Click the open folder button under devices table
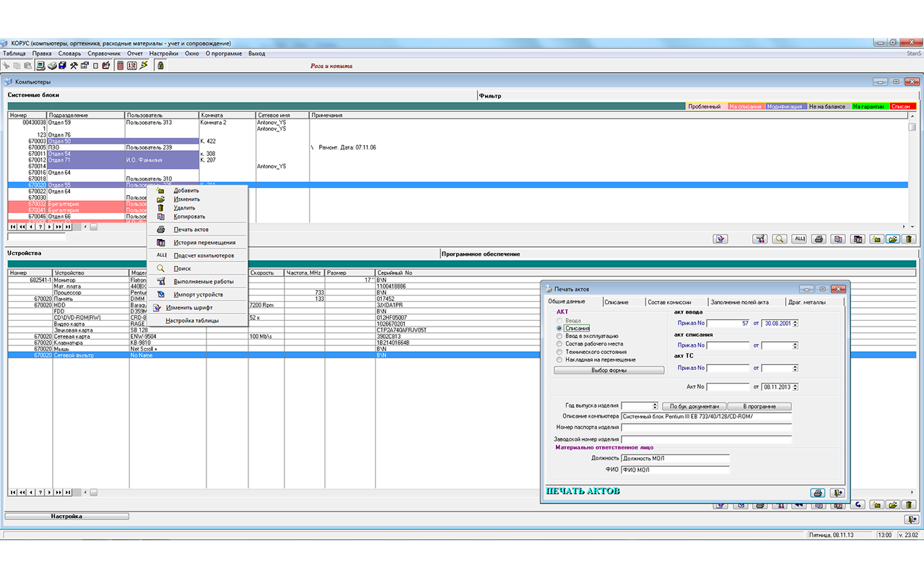The height and width of the screenshot is (578, 924). coord(893,504)
